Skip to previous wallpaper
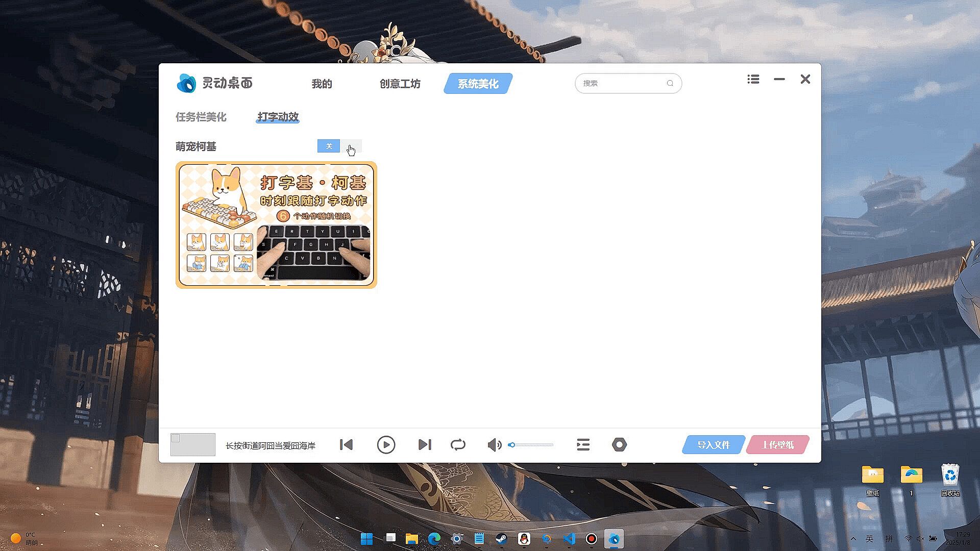The height and width of the screenshot is (551, 980). tap(347, 445)
